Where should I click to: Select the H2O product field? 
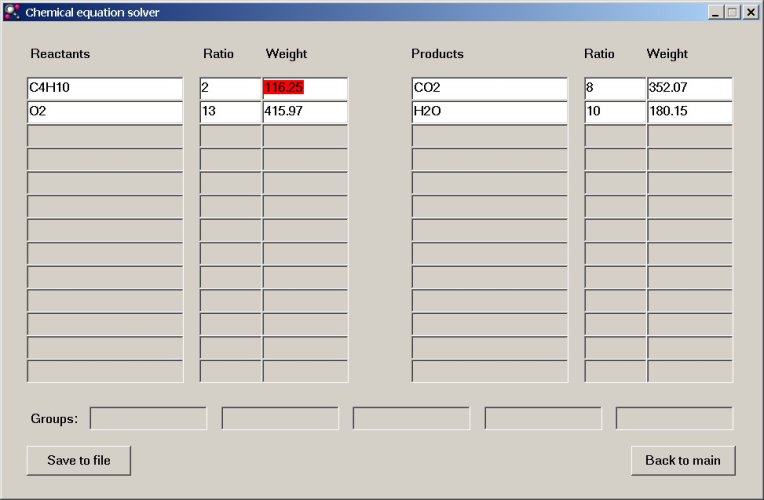tap(490, 112)
